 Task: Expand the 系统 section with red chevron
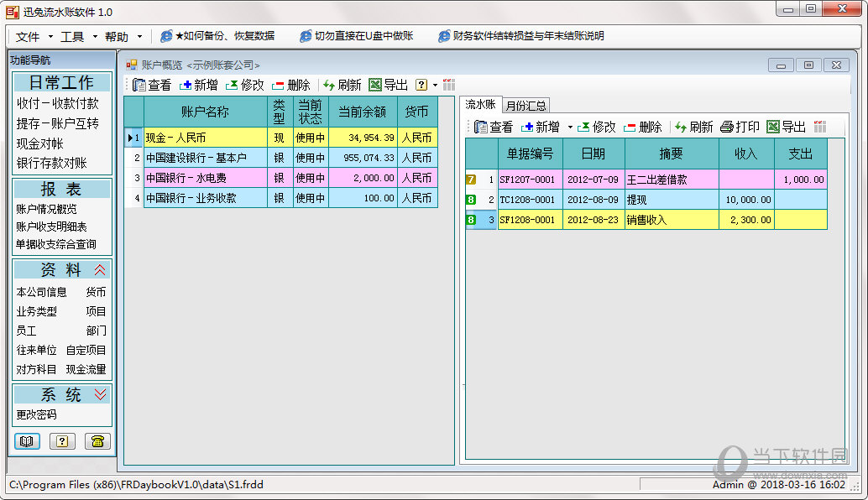point(100,394)
